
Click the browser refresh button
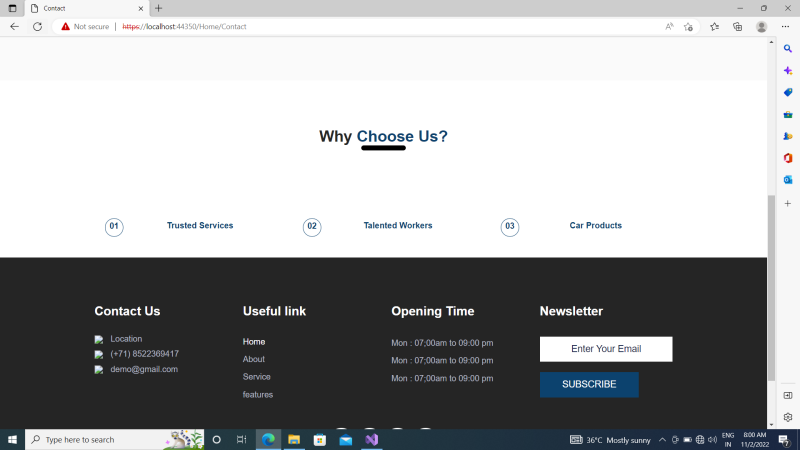(x=37, y=27)
